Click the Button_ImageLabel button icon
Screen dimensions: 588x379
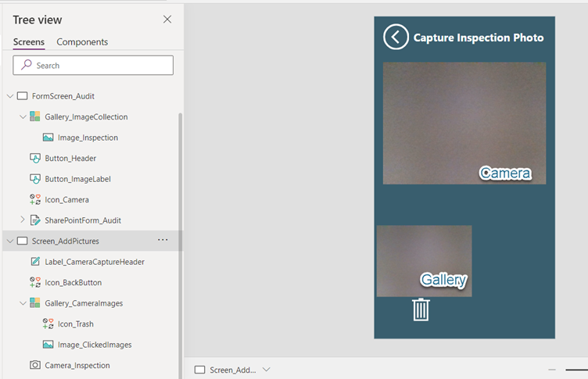coord(35,179)
